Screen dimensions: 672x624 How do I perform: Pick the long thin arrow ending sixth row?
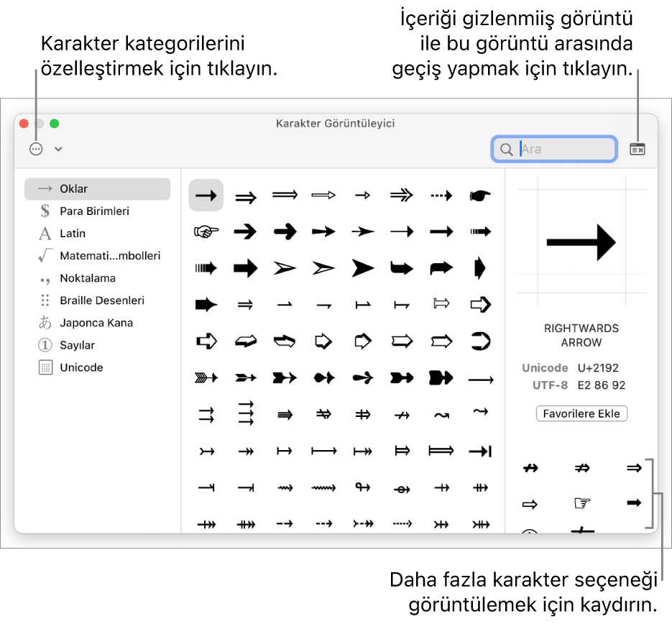tap(481, 380)
